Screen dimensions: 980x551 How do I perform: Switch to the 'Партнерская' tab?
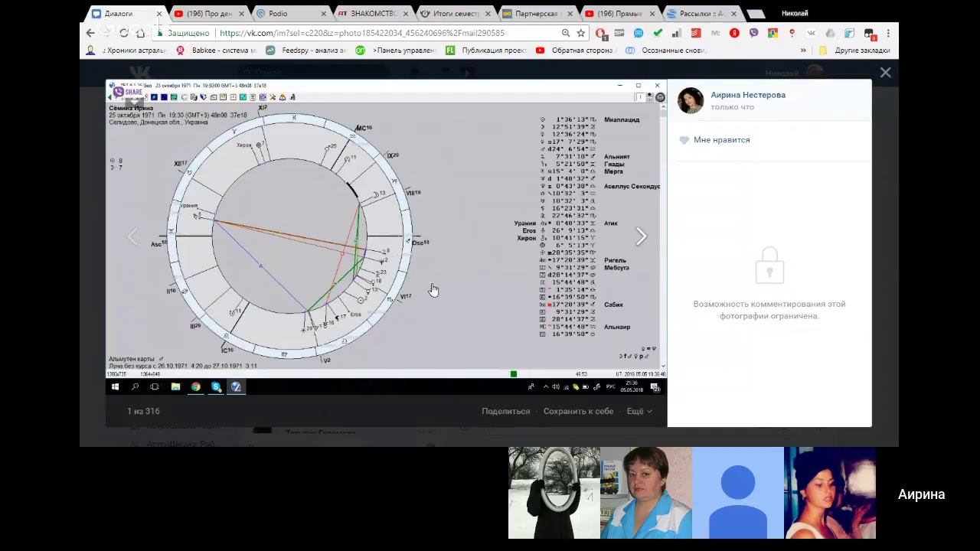(538, 14)
